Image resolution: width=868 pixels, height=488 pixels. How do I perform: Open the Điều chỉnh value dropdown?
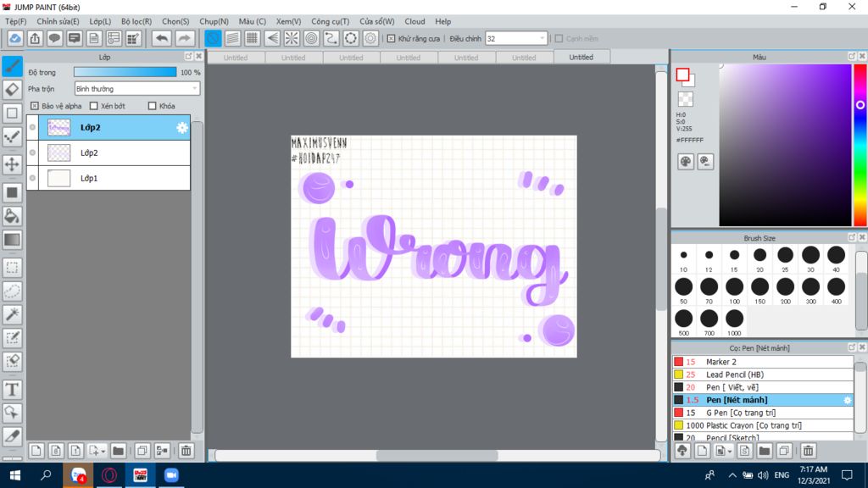[516, 39]
